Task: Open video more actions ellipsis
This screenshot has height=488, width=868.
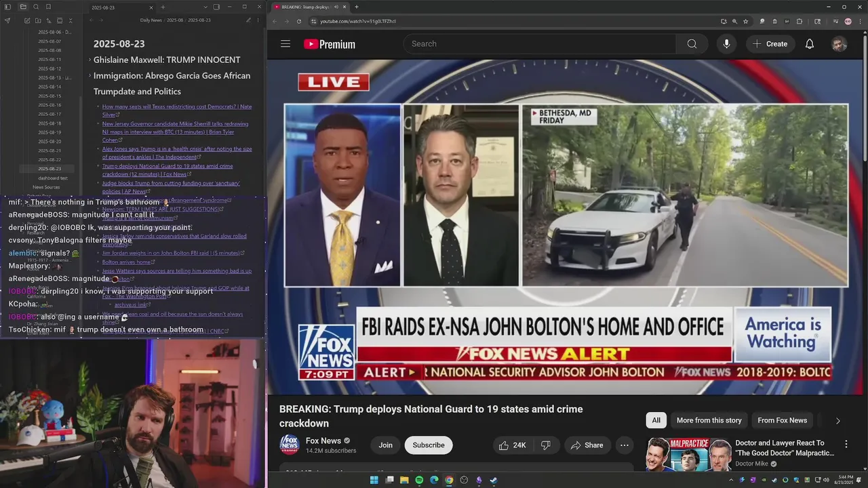Action: tap(625, 445)
